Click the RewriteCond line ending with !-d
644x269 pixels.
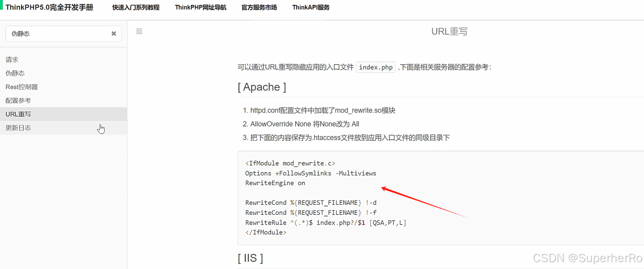pyautogui.click(x=311, y=203)
